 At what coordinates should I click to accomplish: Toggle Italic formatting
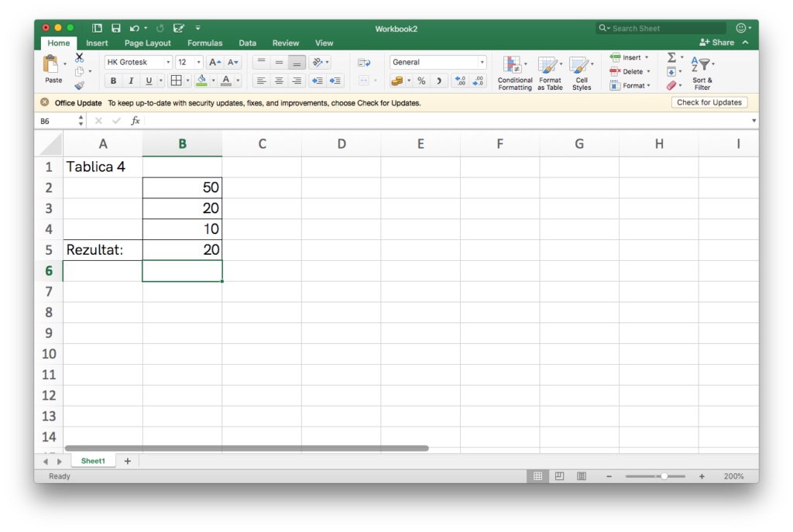coord(131,81)
